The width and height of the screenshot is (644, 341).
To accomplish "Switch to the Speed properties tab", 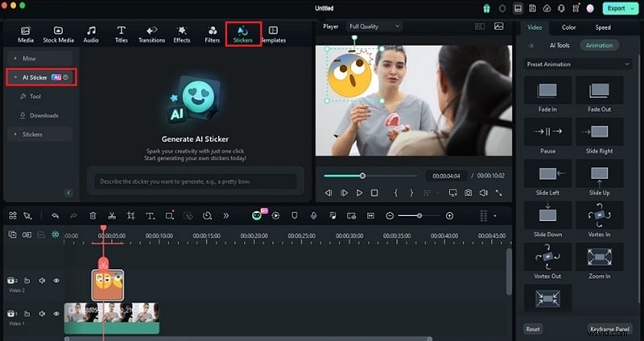I will click(603, 27).
